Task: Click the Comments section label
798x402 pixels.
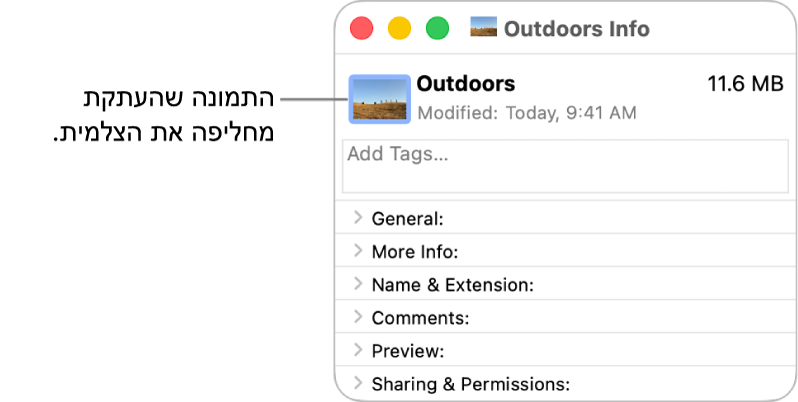Action: click(420, 318)
